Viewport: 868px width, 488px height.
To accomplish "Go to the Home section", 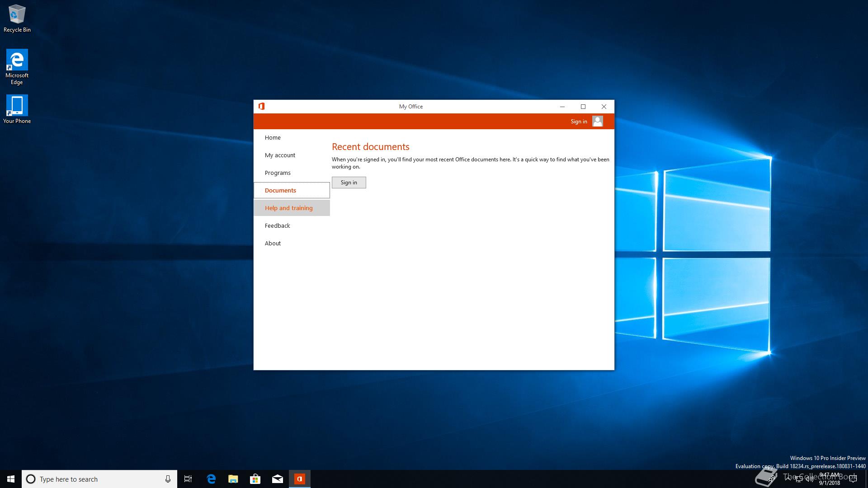I will (273, 138).
